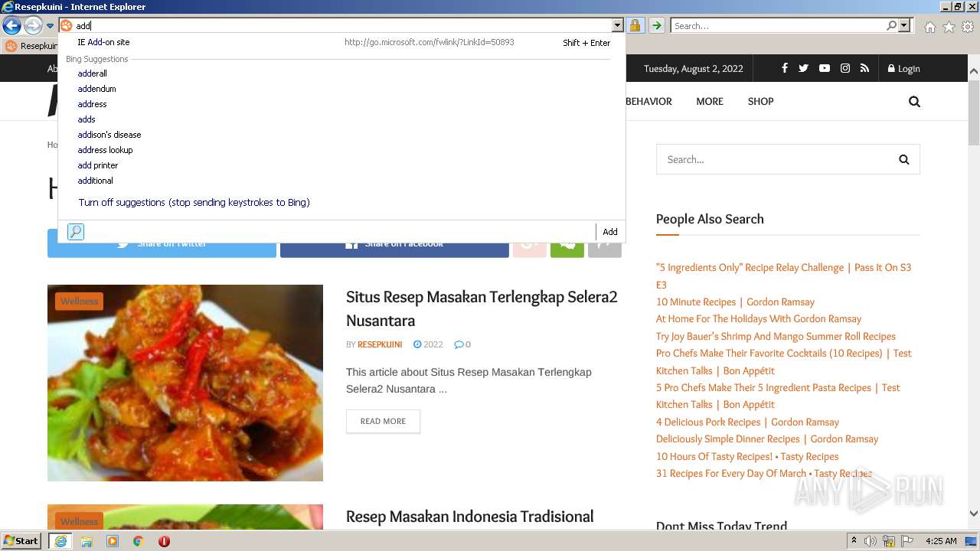
Task: Open '10 Minute Recipes | Gordon Ramsay' link
Action: click(735, 302)
